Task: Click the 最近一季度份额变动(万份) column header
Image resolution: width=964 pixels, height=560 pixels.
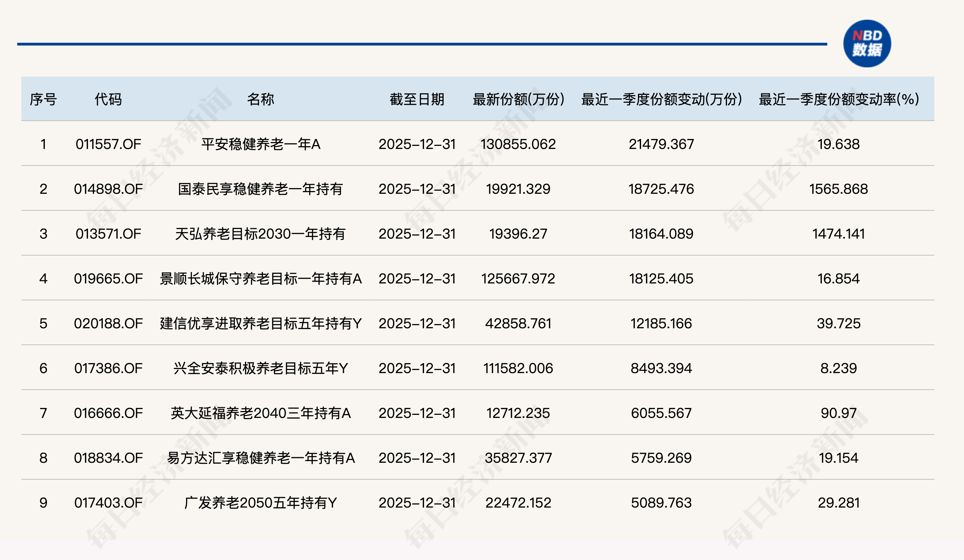Action: (661, 99)
